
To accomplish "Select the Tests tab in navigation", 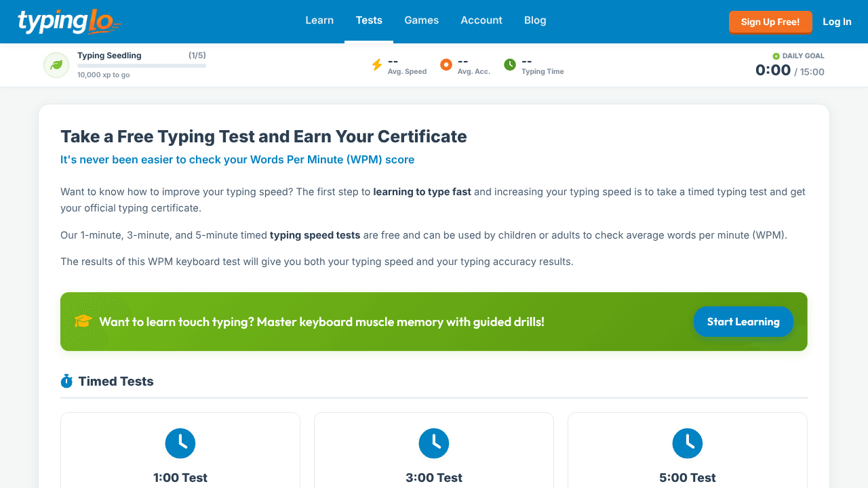I will pyautogui.click(x=369, y=20).
